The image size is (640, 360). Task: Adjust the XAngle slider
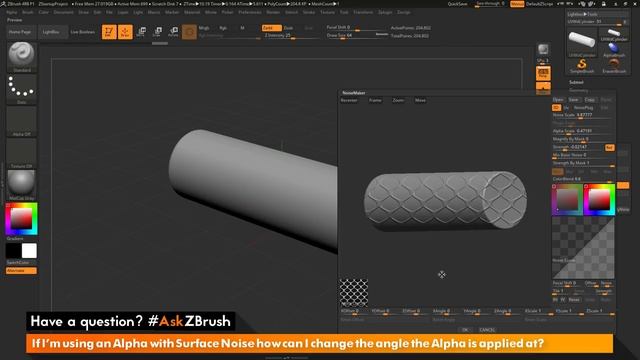click(x=446, y=312)
